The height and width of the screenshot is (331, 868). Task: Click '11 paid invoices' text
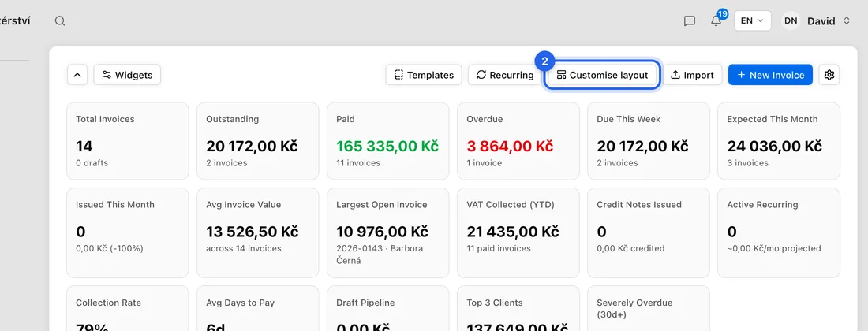498,249
